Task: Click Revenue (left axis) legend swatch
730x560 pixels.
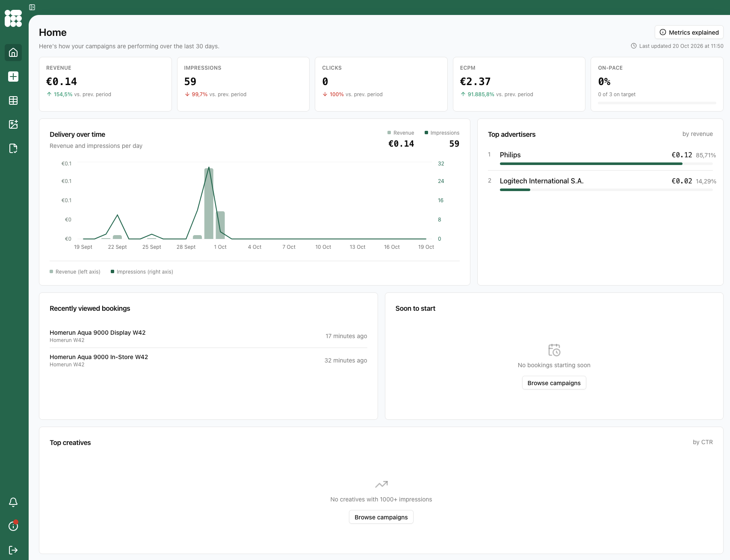Action: [x=51, y=271]
